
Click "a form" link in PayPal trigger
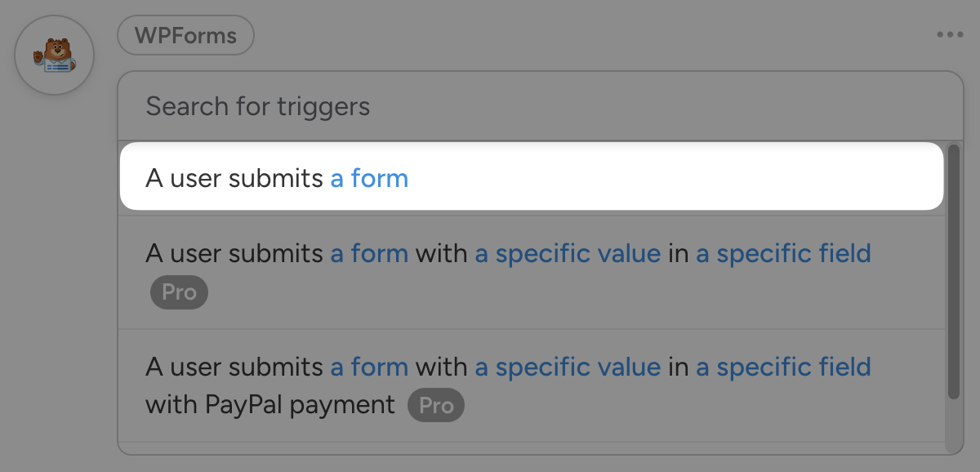369,367
